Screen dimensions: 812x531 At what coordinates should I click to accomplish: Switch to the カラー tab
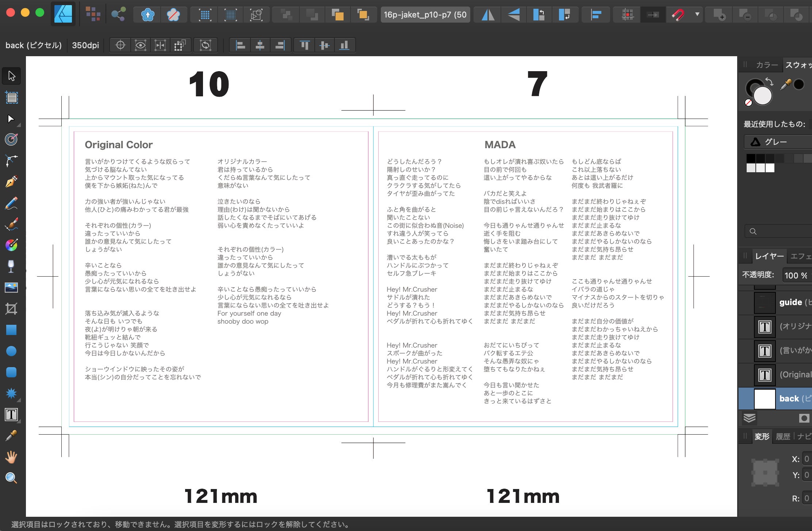[x=766, y=65]
